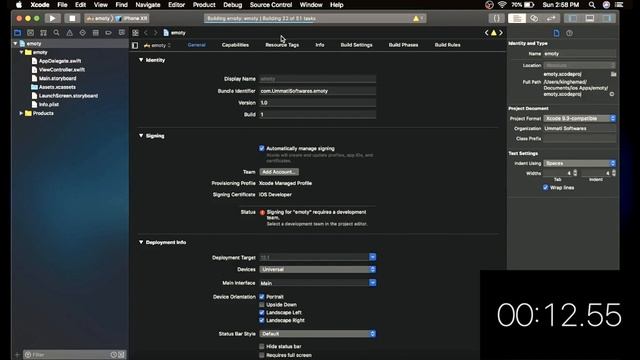Switch to the Version editor
The image size is (640, 360).
click(551, 18)
